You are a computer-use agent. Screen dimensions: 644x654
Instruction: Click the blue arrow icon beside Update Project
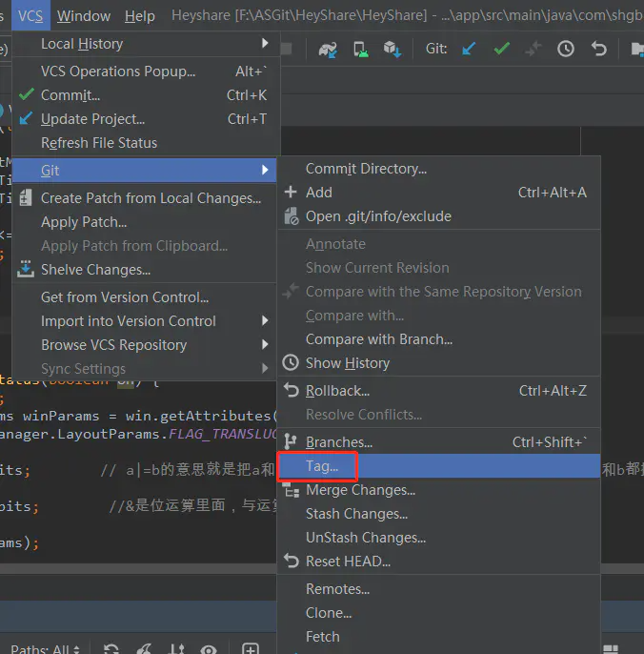[x=26, y=118]
